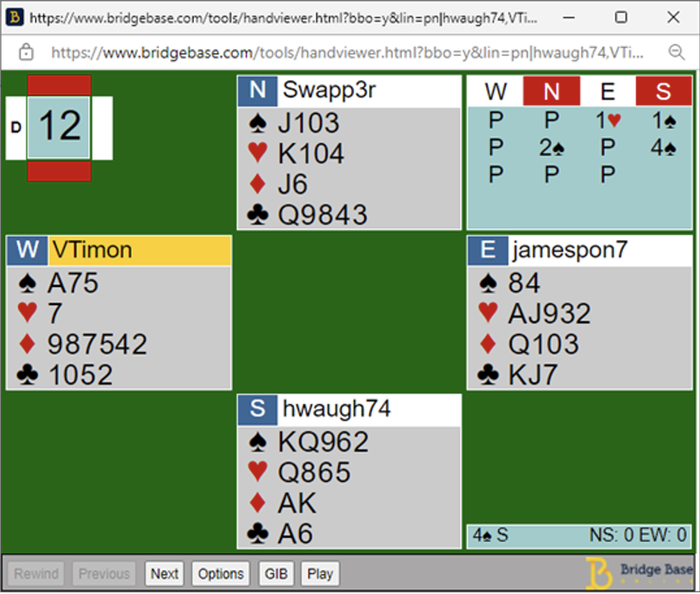Viewport: 700px width, 594px height.
Task: Click the E column header in auction table
Action: 608,92
